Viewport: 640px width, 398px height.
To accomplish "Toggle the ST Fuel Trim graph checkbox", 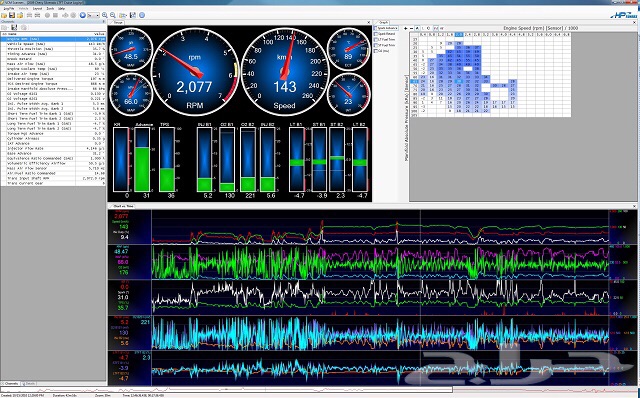I will [x=376, y=45].
